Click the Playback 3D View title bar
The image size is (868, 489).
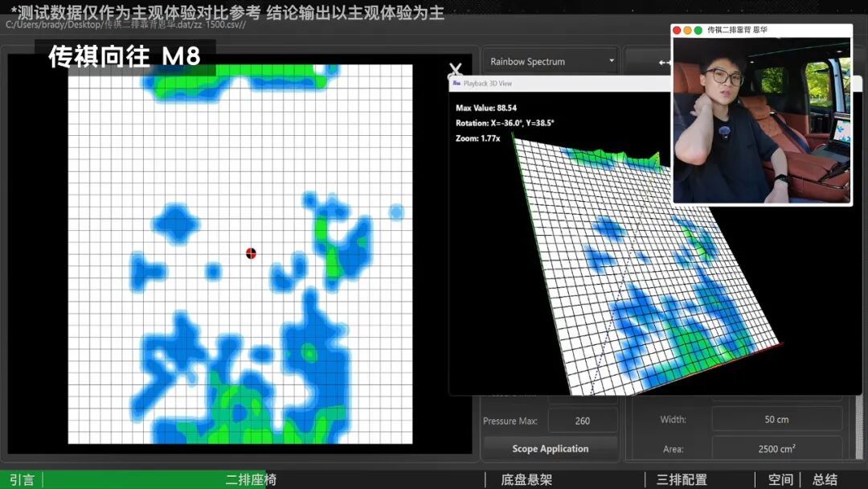click(x=559, y=83)
